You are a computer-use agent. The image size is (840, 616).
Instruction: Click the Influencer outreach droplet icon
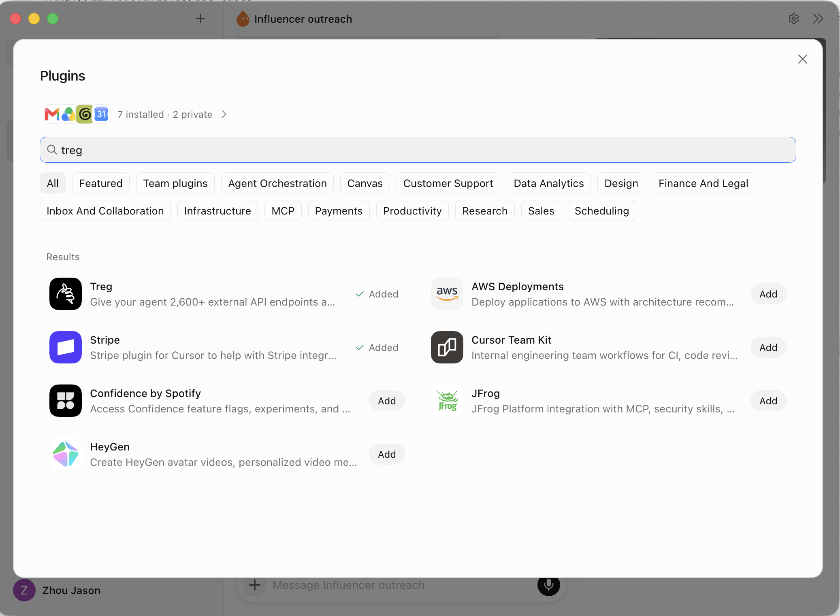click(x=243, y=19)
